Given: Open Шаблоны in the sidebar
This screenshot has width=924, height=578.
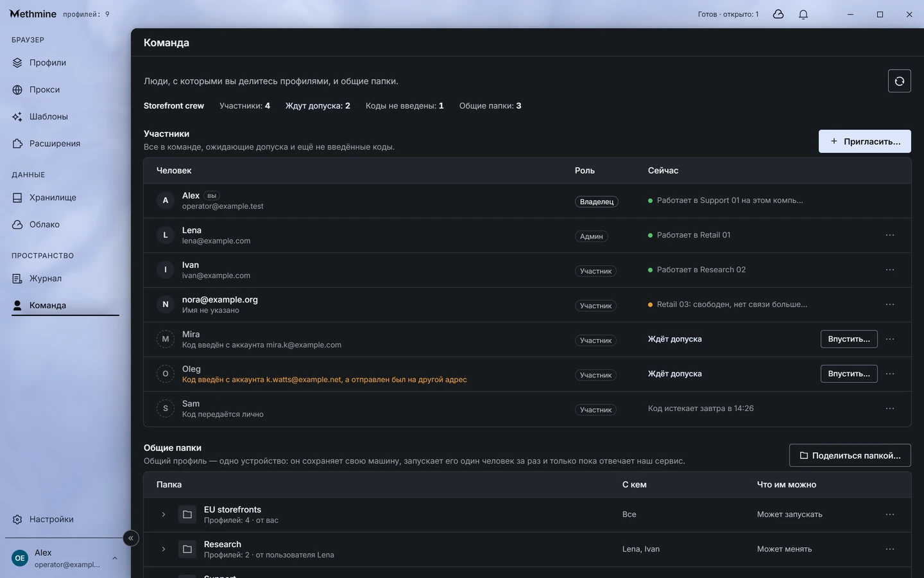Looking at the screenshot, I should 65,117.
